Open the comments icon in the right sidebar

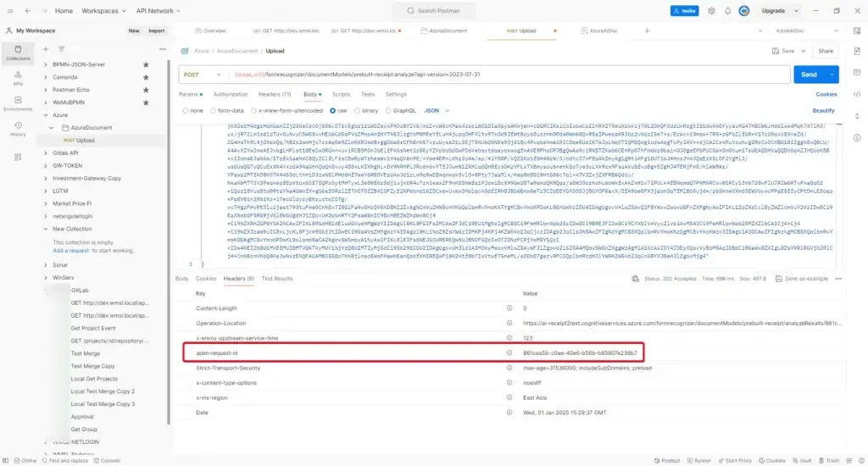pyautogui.click(x=857, y=73)
